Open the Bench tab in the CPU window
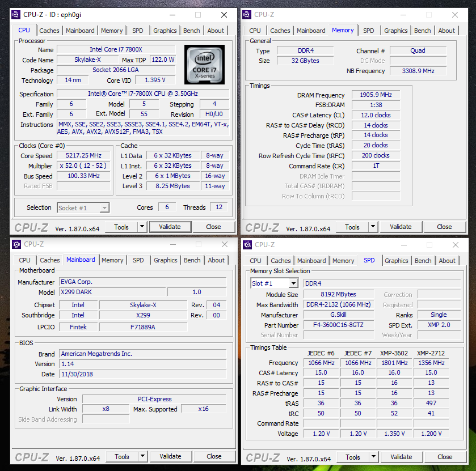The image size is (476, 471). 192,31
